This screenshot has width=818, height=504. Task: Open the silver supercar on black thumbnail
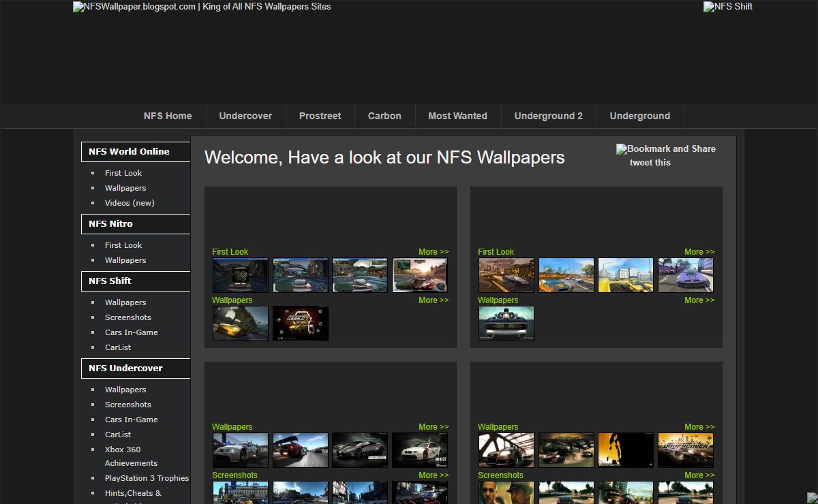coord(360,450)
